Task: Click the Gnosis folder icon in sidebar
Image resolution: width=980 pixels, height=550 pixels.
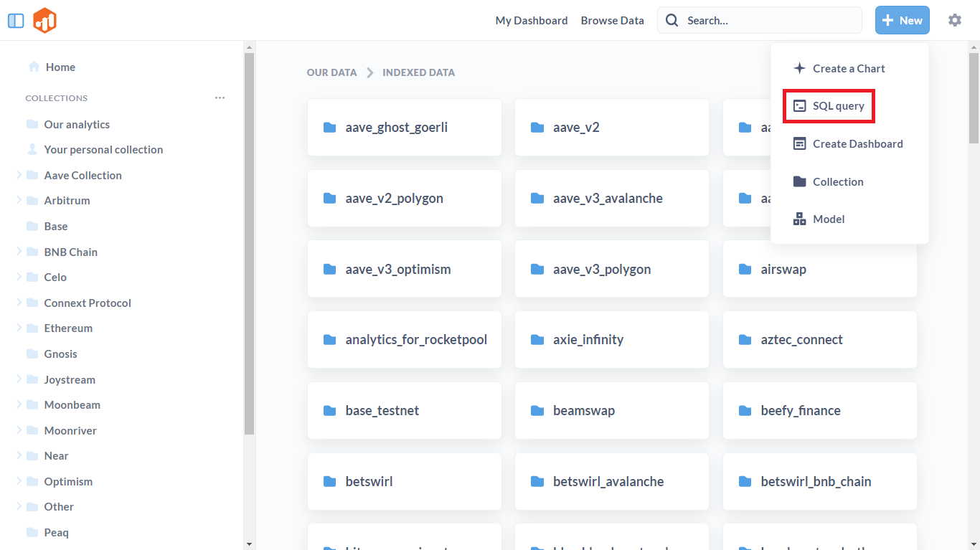Action: pos(32,354)
